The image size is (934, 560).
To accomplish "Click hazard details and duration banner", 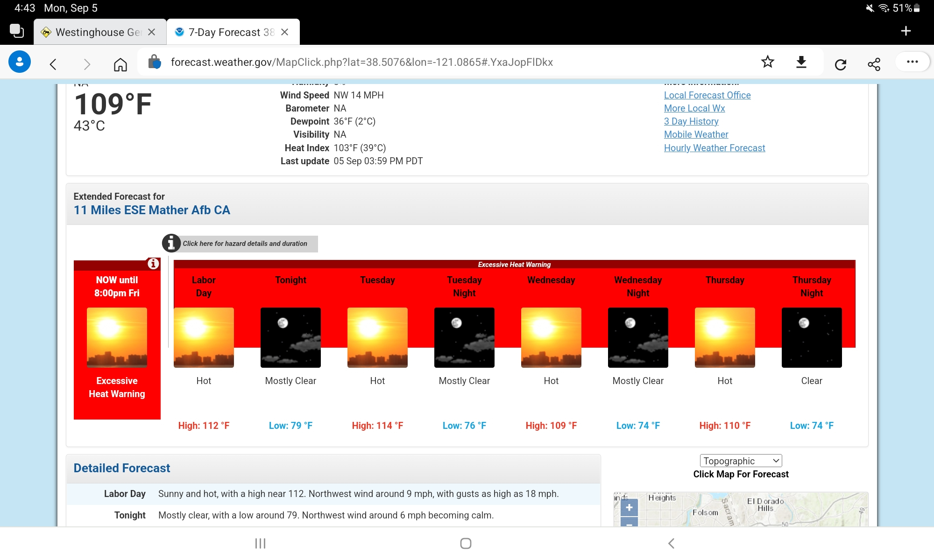I will point(245,244).
